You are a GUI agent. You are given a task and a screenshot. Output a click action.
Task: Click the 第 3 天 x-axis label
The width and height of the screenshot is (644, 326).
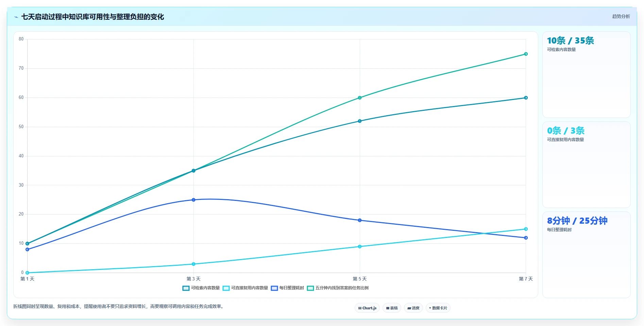193,279
